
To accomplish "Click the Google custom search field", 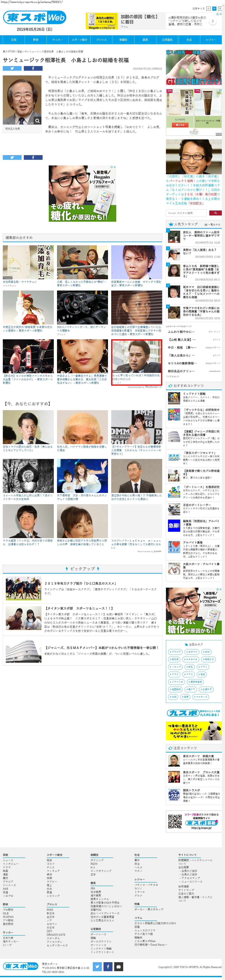I will coord(186,213).
